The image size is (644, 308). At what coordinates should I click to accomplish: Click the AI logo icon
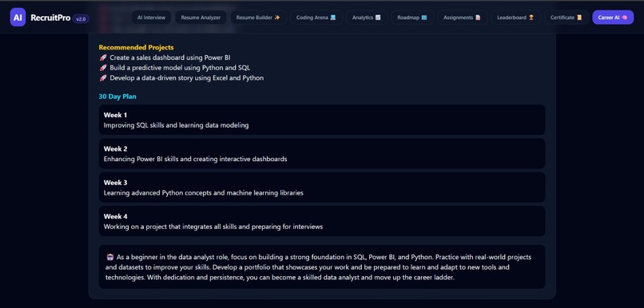[18, 18]
